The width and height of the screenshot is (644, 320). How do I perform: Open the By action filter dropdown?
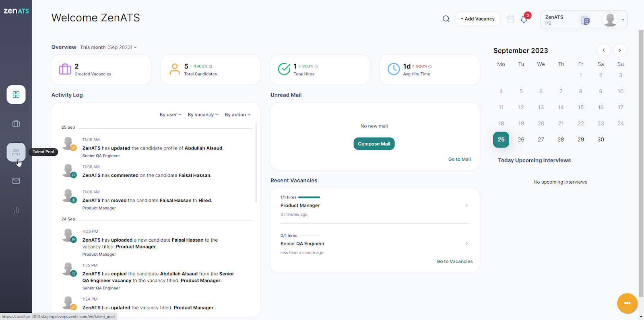click(237, 115)
